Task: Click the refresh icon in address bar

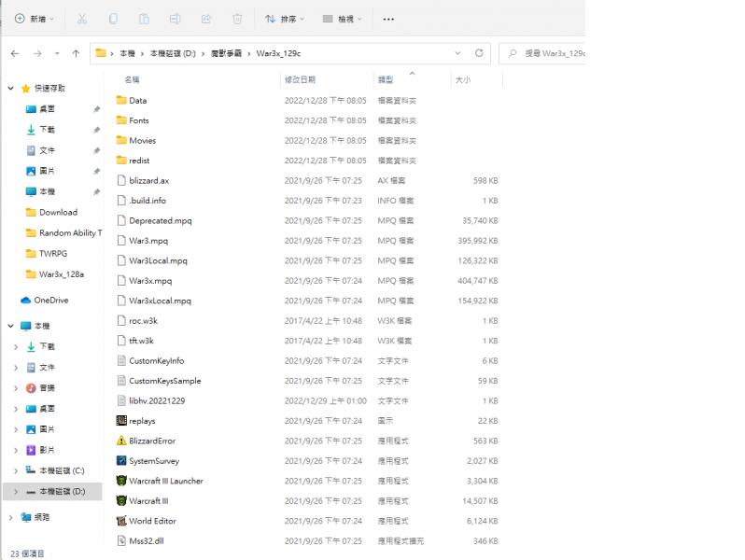Action: [x=479, y=53]
